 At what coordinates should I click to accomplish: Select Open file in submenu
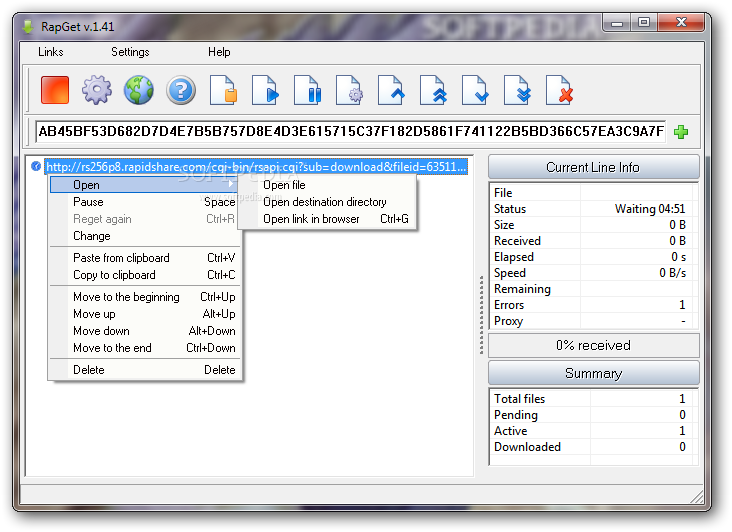pyautogui.click(x=327, y=185)
